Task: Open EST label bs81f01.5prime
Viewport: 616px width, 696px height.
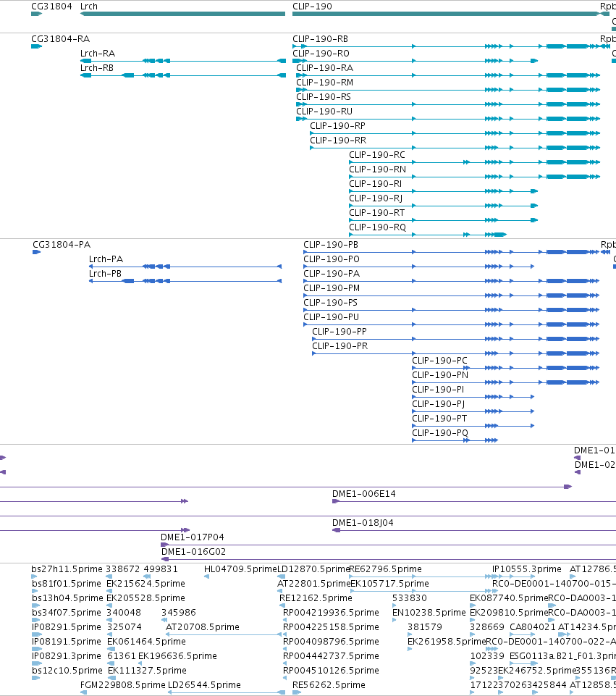Action: [x=67, y=584]
